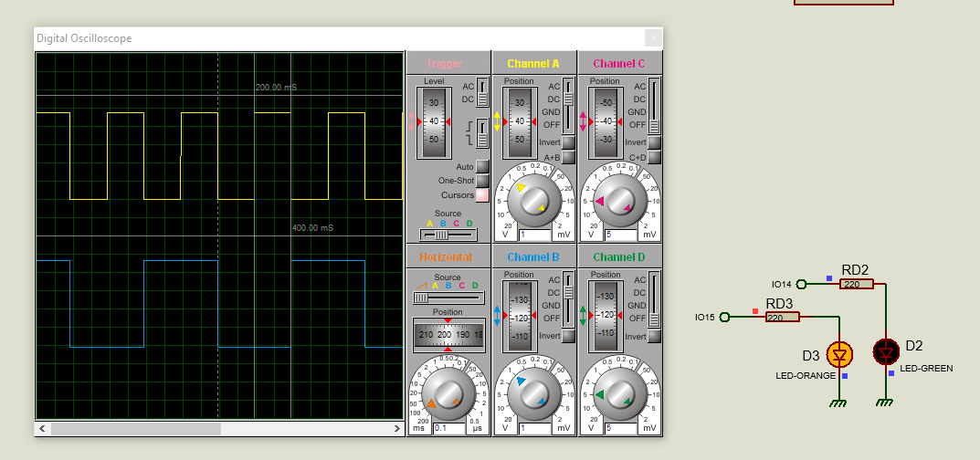This screenshot has height=460, width=980.
Task: Toggle the Cursors button in Trigger panel
Action: point(482,195)
